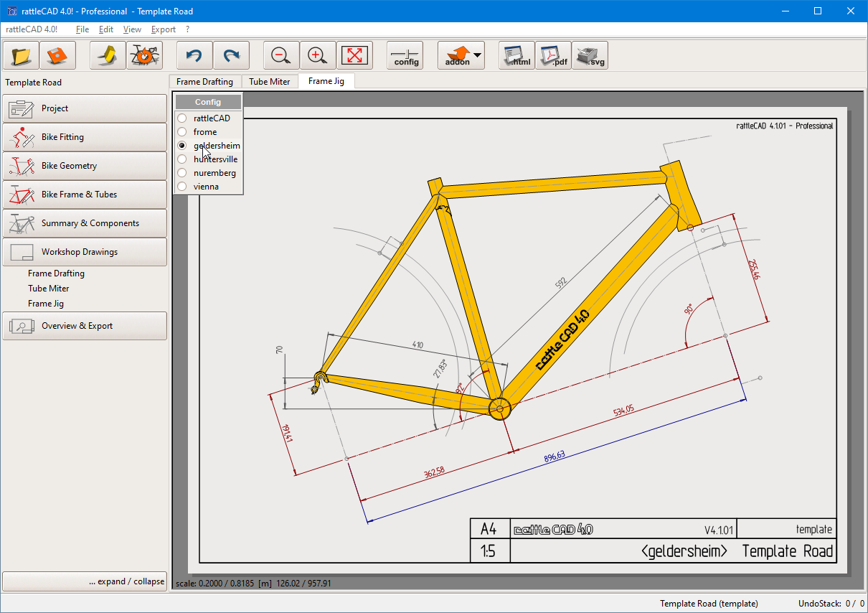Select Frame Jig in sidebar list
The image size is (868, 613).
[46, 304]
